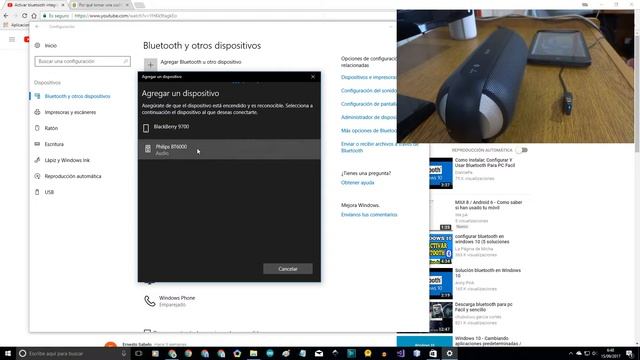Screen dimensions: 640x360
Task: Open Impresoras y escáneres settings
Action: point(70,112)
